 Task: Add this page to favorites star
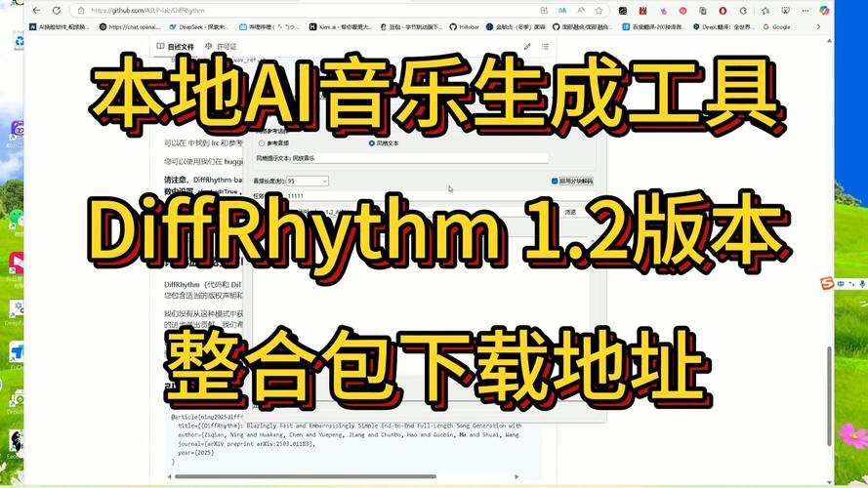(599, 10)
